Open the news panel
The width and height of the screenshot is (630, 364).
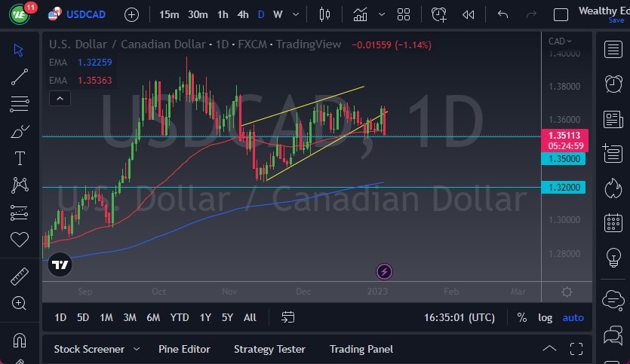[x=613, y=119]
